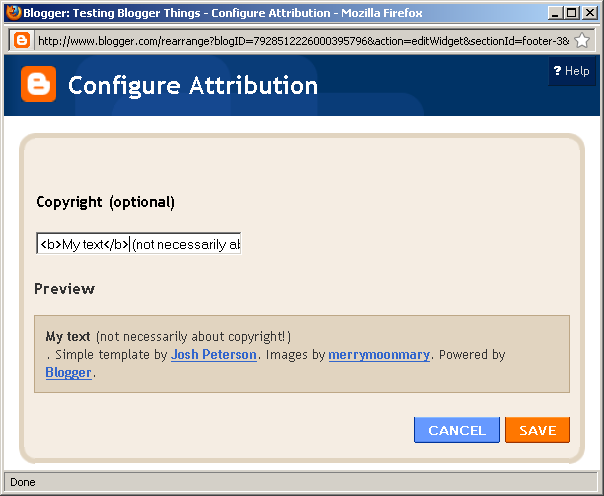Image resolution: width=604 pixels, height=496 pixels.
Task: Close the Configure Attribution window
Action: 590,13
